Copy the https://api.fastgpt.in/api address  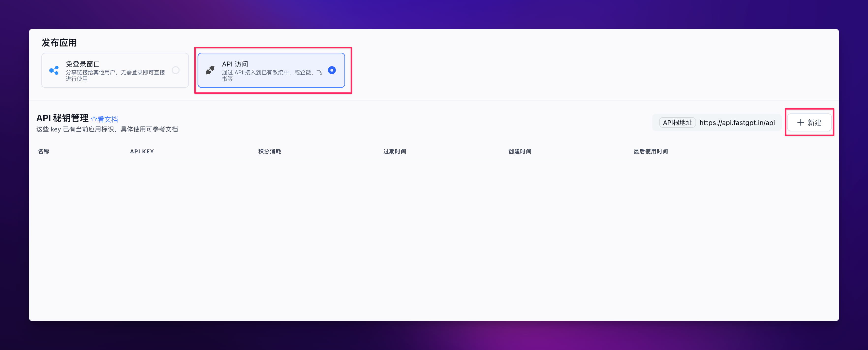[x=737, y=123]
